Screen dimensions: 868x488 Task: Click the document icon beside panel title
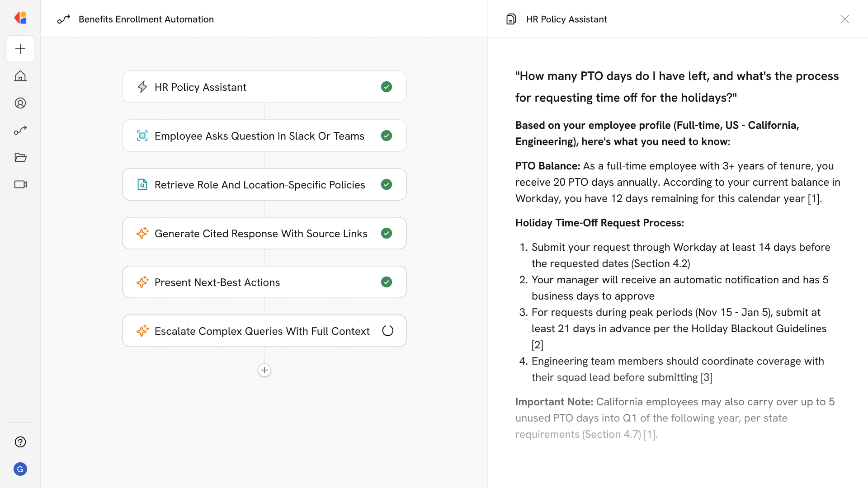511,19
